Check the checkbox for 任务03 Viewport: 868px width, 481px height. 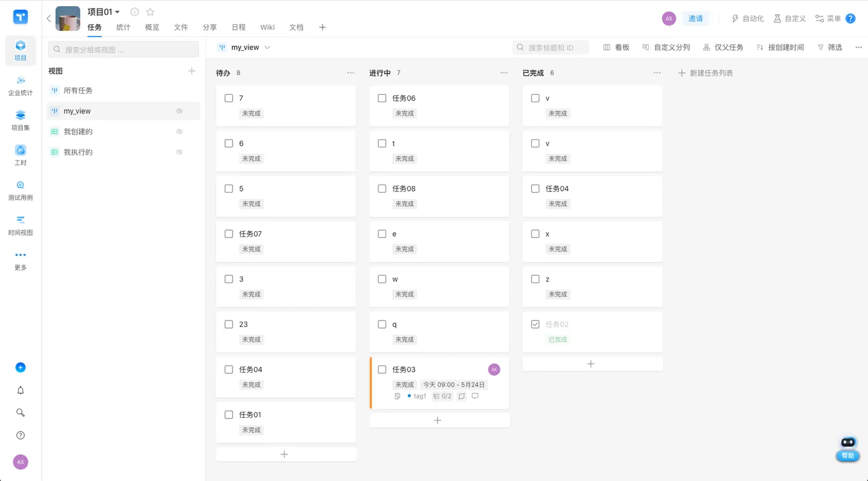click(x=382, y=369)
